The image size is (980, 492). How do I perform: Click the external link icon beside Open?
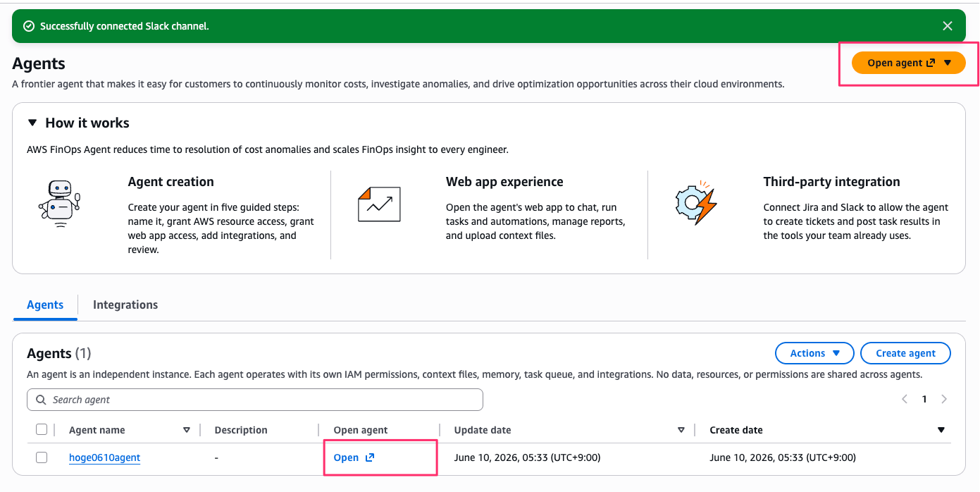pos(370,457)
